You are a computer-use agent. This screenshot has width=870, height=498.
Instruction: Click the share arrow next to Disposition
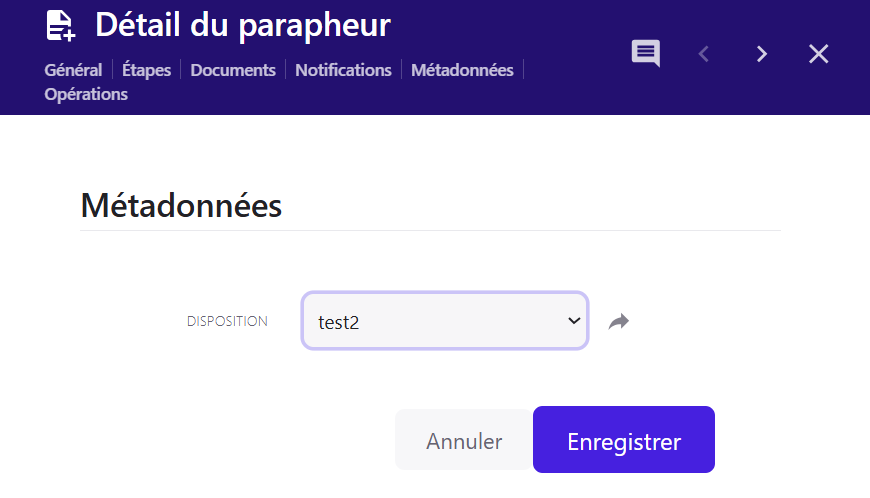pos(620,321)
